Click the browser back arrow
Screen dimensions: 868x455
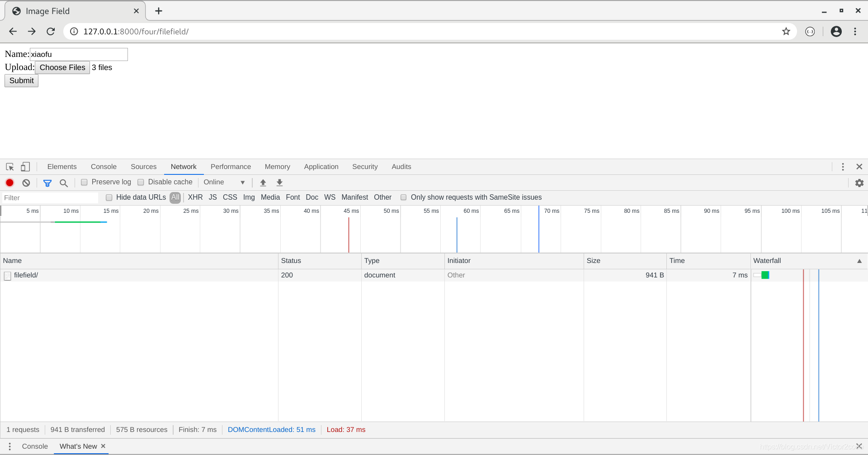click(x=13, y=31)
